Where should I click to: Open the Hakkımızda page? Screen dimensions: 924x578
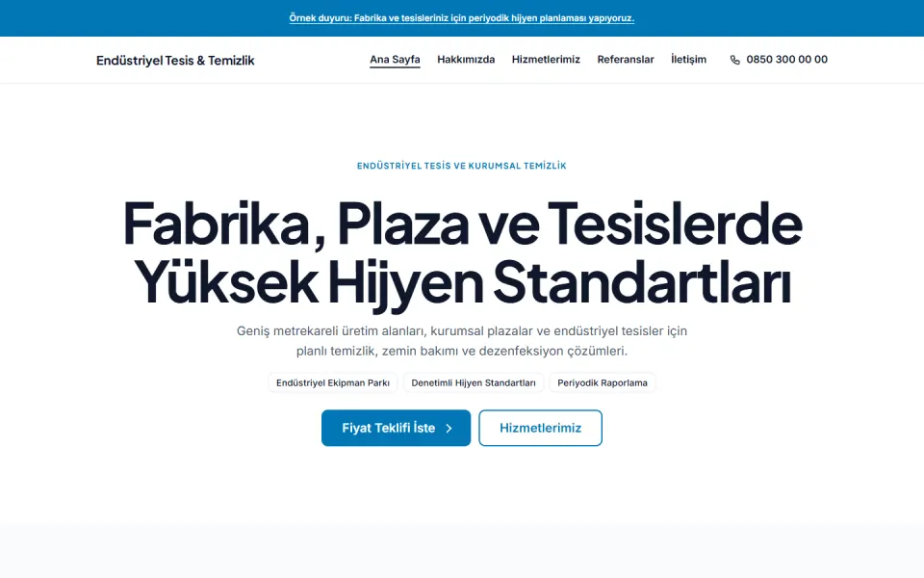pos(466,60)
